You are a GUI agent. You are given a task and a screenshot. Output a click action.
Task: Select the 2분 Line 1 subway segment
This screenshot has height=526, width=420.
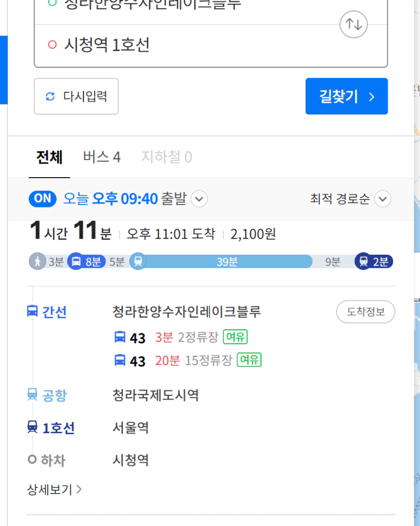374,262
